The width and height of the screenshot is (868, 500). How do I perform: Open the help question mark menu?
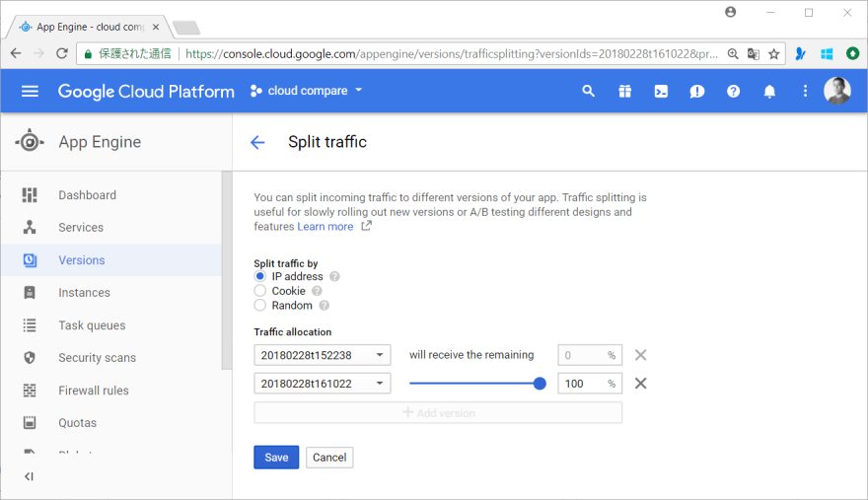pyautogui.click(x=734, y=92)
